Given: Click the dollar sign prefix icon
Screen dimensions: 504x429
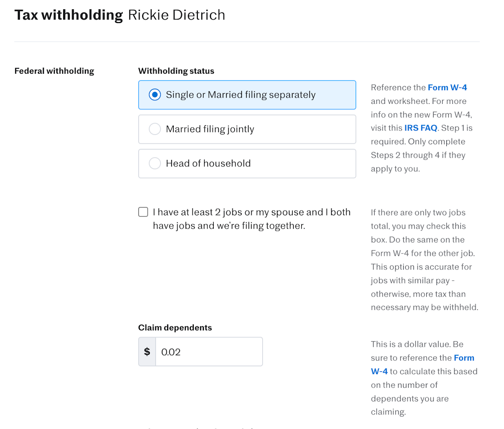Looking at the screenshot, I should (x=147, y=352).
